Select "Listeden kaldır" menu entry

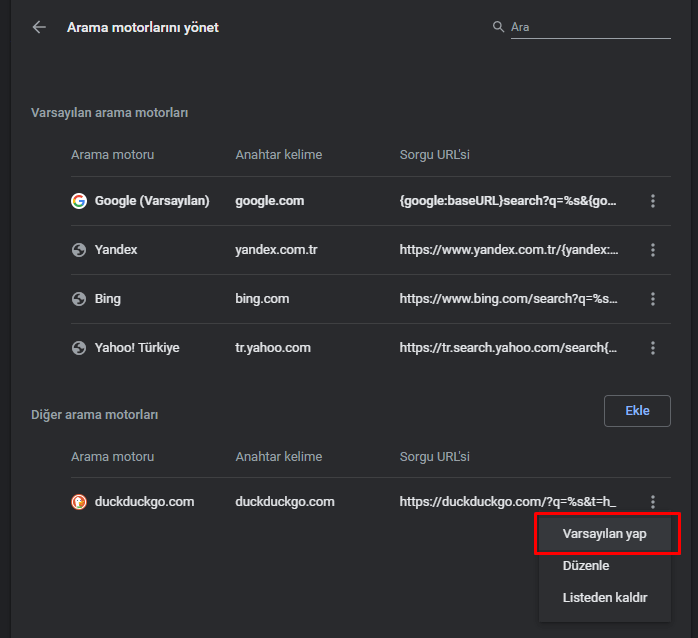coord(605,598)
